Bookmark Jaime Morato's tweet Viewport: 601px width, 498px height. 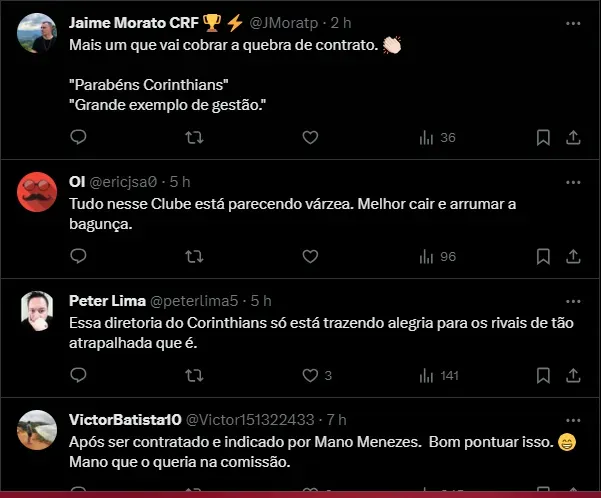[543, 137]
